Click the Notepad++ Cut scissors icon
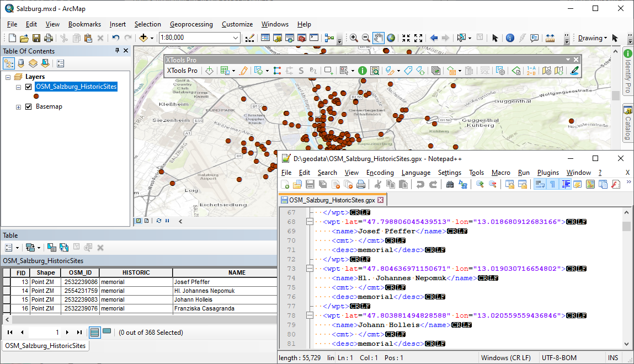 coord(377,185)
